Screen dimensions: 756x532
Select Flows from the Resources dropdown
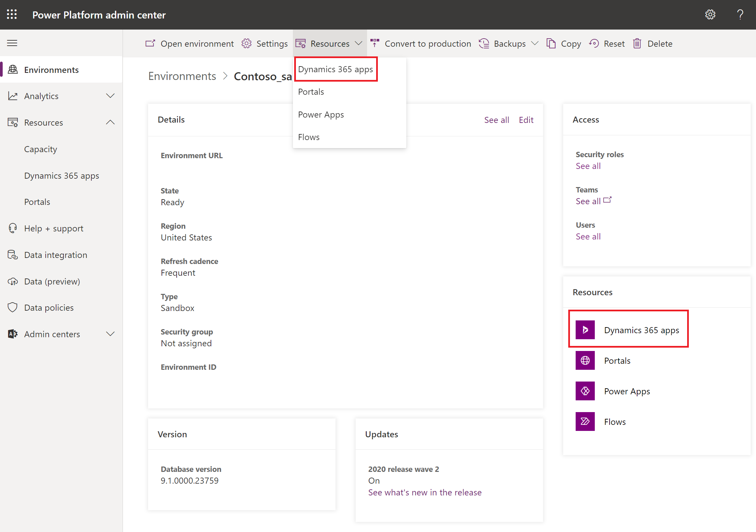coord(309,136)
